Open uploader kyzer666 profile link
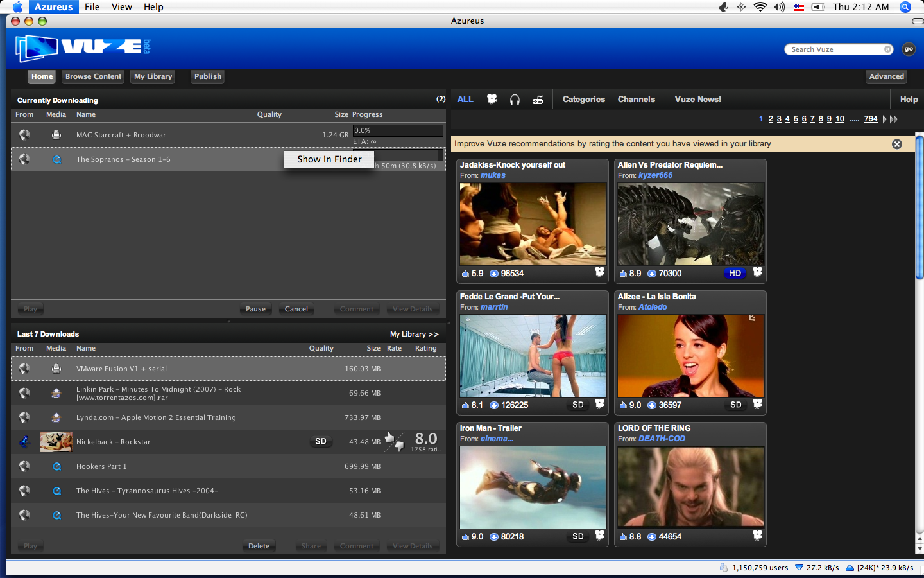 [655, 175]
